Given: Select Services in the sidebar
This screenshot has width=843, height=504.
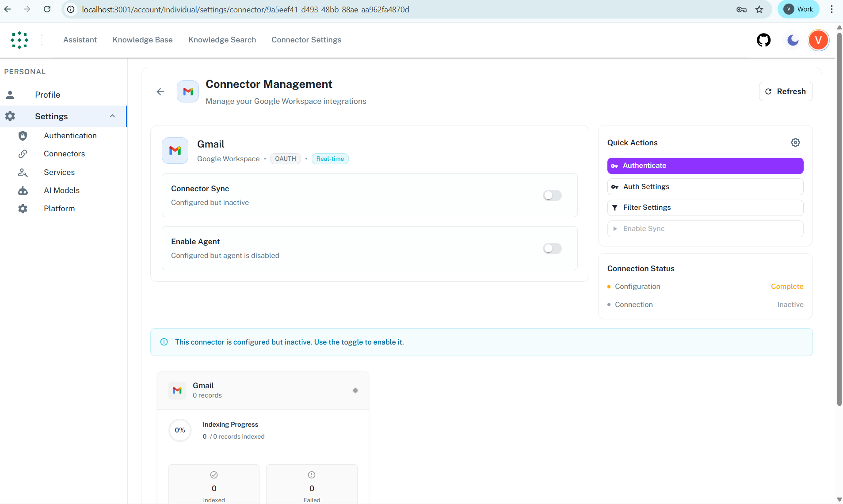Looking at the screenshot, I should 64,172.
